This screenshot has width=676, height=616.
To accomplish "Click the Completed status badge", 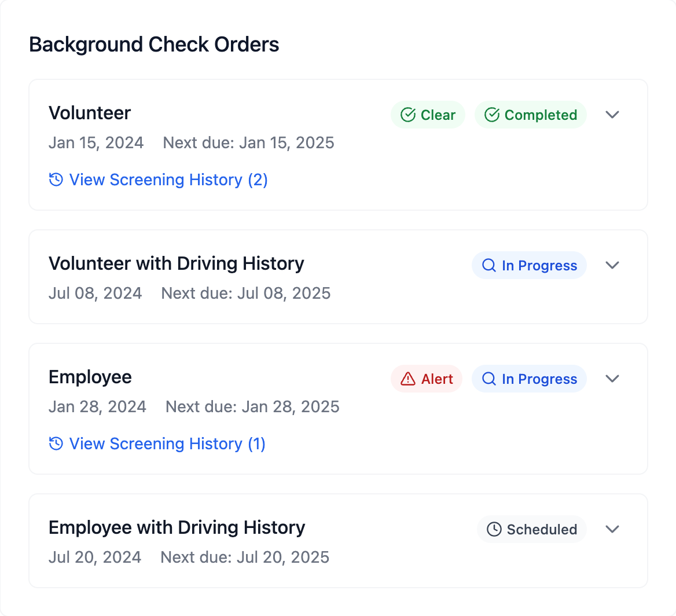I will pyautogui.click(x=530, y=115).
